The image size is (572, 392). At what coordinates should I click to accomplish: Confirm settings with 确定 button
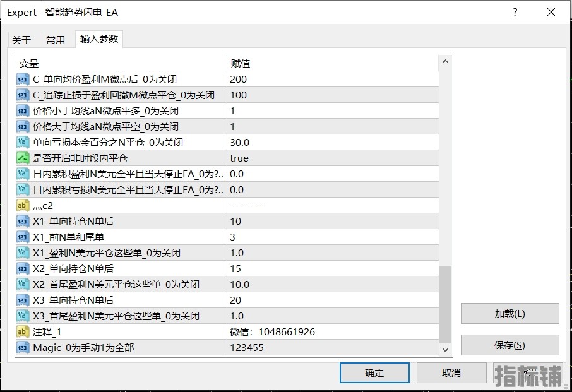[374, 372]
